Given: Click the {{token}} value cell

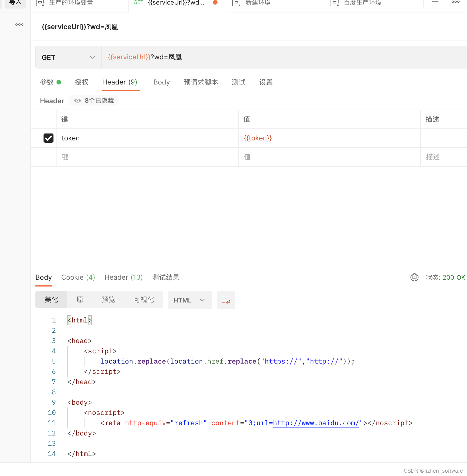Looking at the screenshot, I should pyautogui.click(x=329, y=138).
